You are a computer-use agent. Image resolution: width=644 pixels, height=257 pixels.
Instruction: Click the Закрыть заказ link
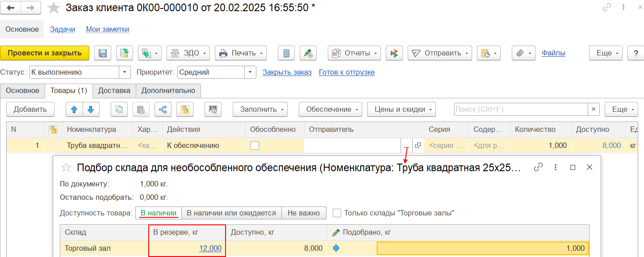(x=287, y=72)
